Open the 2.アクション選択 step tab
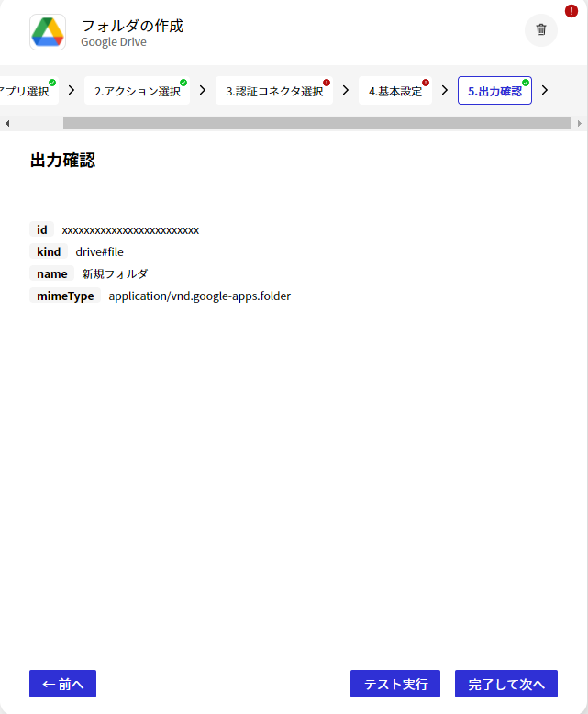Screen dimensions: 588x714 [137, 91]
